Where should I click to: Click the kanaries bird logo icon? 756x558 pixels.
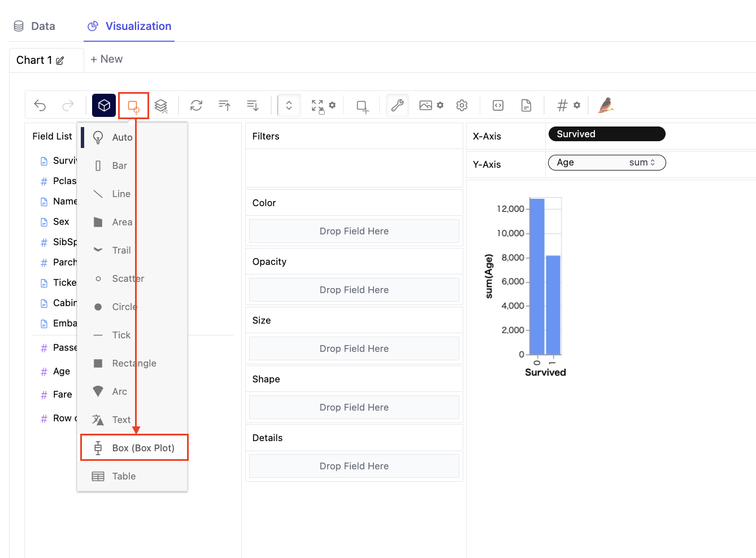tap(606, 105)
